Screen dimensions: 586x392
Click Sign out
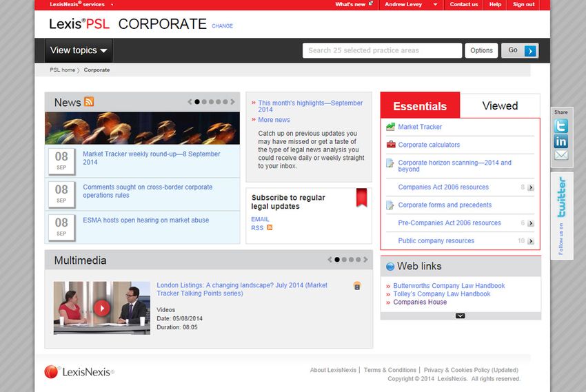click(523, 5)
